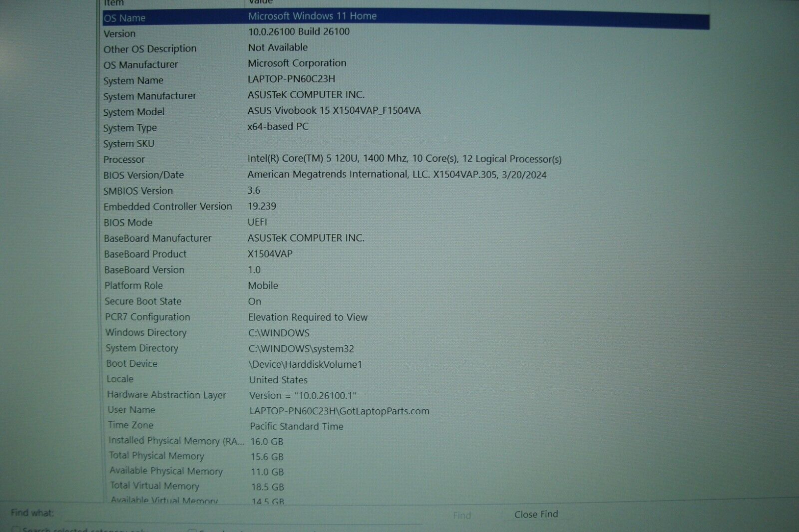Select the 'BIOS Mode' row
This screenshot has width=799, height=532.
coord(128,223)
